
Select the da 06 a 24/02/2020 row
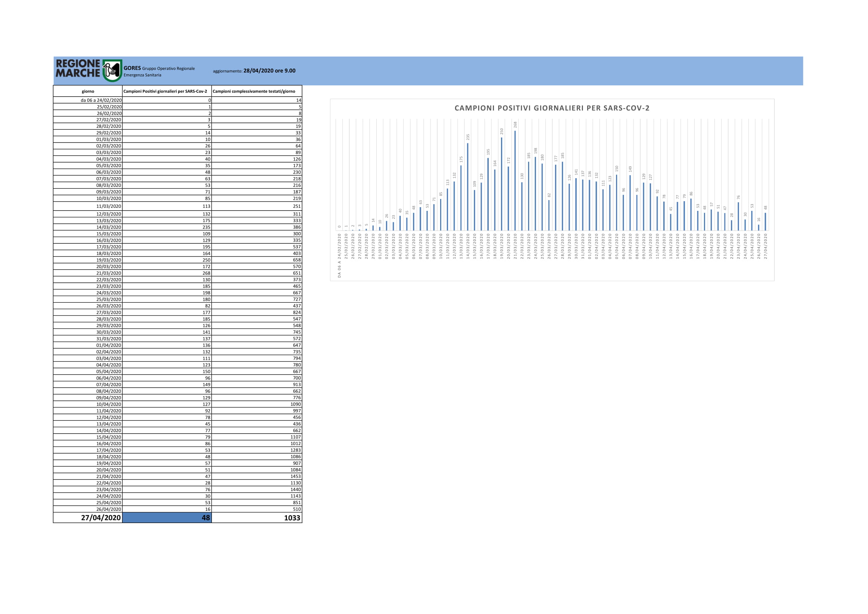coord(178,100)
